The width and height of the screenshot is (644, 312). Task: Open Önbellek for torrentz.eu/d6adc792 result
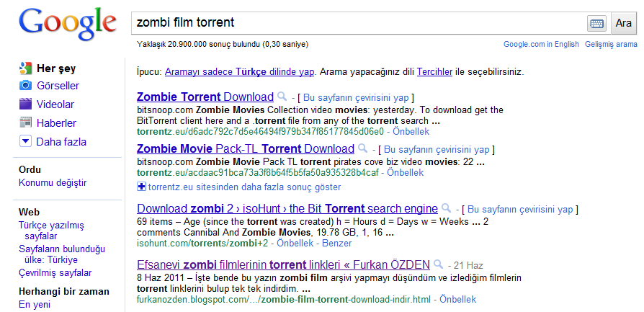point(411,132)
